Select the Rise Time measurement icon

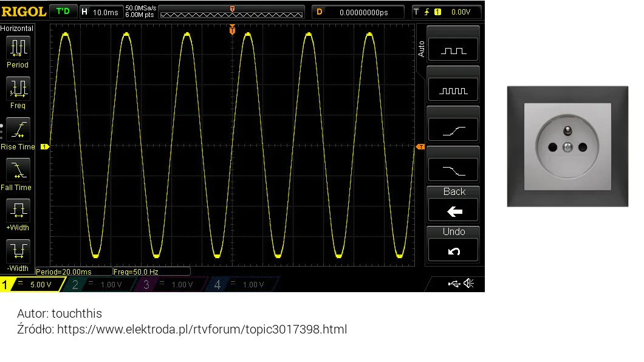click(18, 129)
